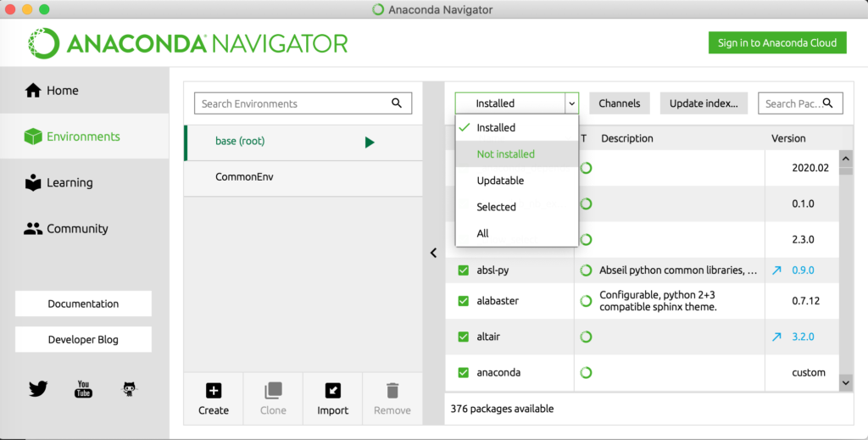Choose Updatable from the filter list
Viewport: 868px width, 440px height.
(x=516, y=181)
